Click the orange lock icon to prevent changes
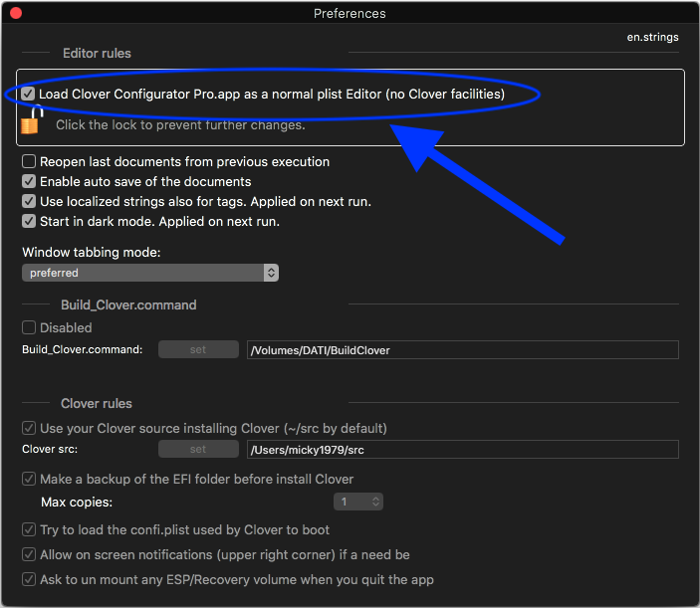This screenshot has width=700, height=608. click(x=32, y=120)
